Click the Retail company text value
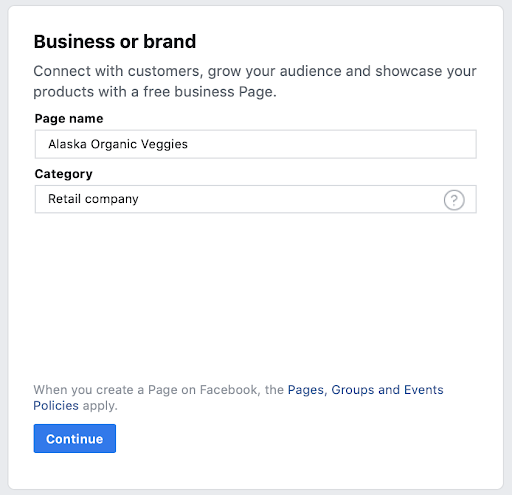Screen dimensions: 512x495 [x=93, y=199]
